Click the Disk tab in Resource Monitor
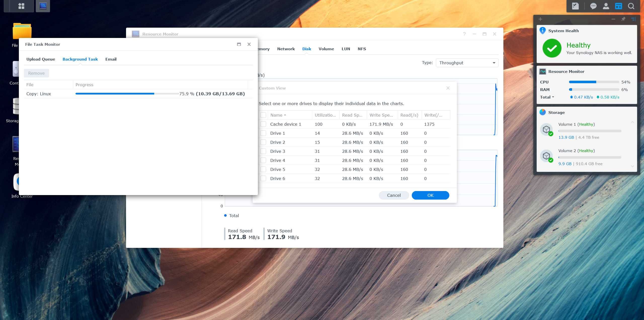Viewport: 644px width, 320px height. point(307,49)
